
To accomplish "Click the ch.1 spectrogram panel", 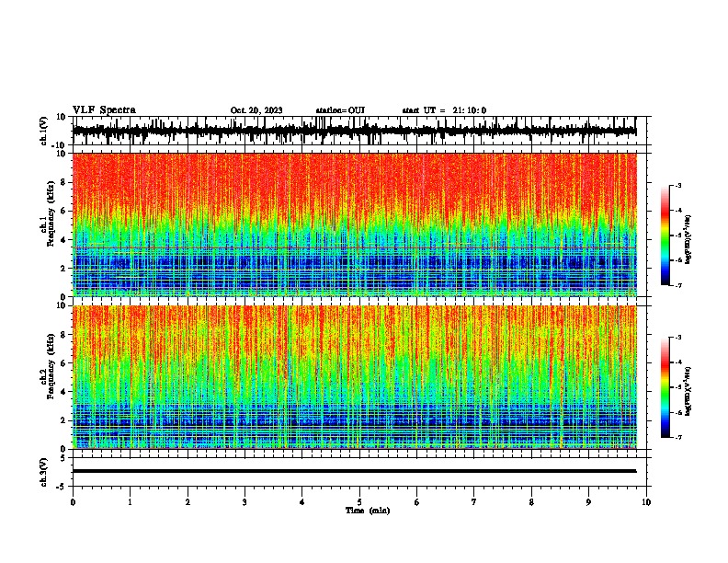I will (354, 224).
